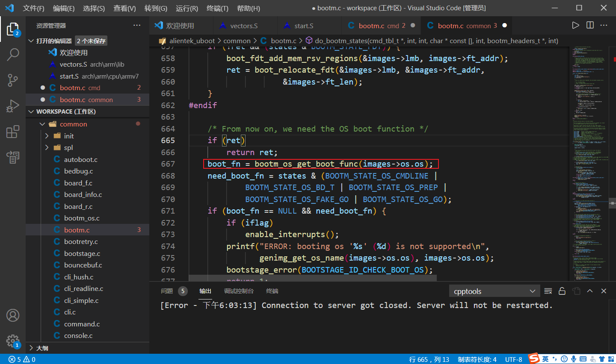Open the 转到(G) menu

coord(156,8)
